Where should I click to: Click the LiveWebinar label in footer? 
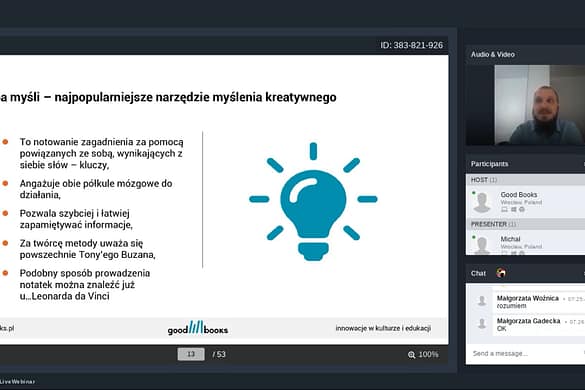tap(18, 382)
